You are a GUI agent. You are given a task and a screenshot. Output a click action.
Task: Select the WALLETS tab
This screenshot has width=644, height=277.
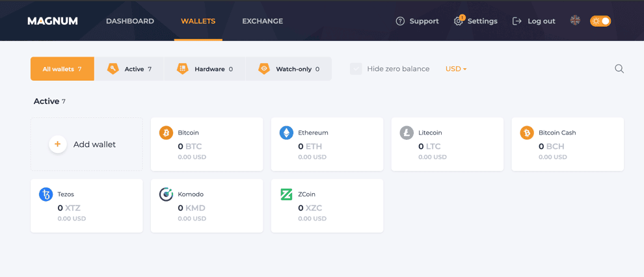(198, 21)
